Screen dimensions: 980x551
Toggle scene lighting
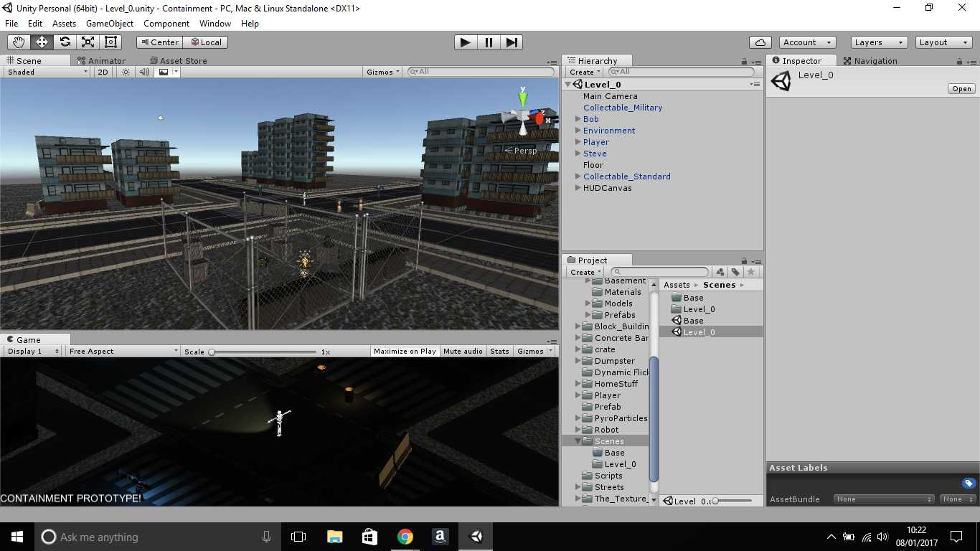point(126,72)
